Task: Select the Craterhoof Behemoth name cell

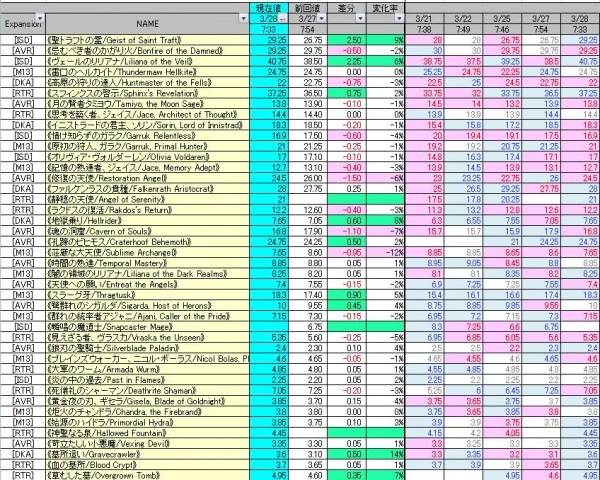Action: click(x=147, y=242)
